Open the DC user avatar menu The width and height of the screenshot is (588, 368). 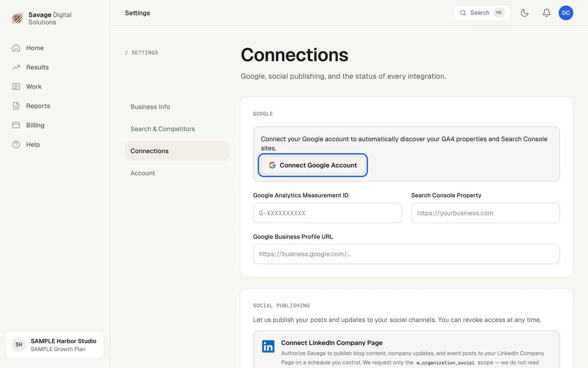[566, 13]
